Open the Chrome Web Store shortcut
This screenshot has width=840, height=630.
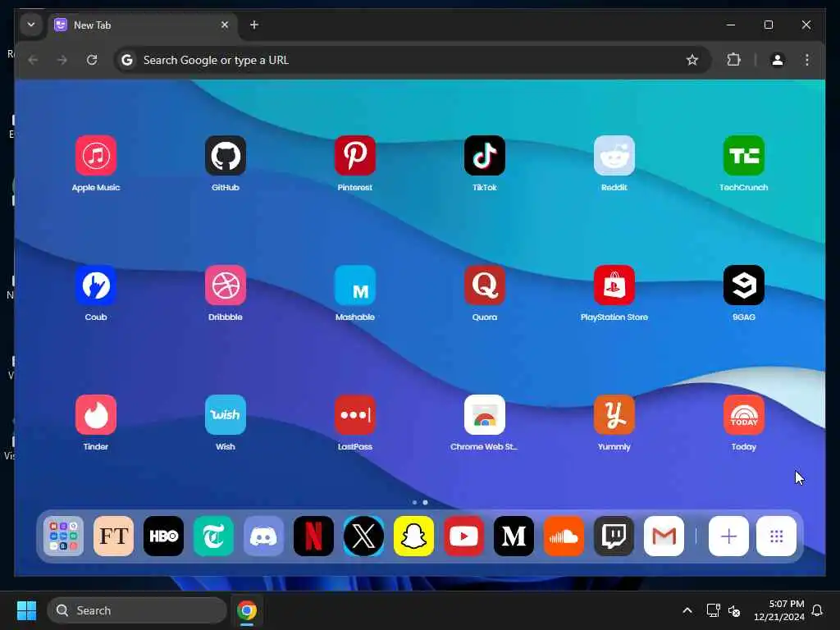point(485,415)
